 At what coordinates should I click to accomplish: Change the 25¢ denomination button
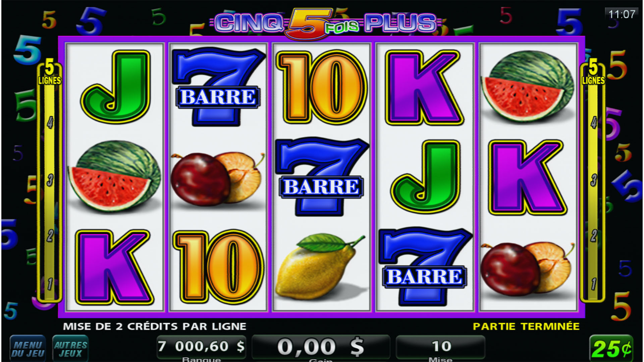611,349
